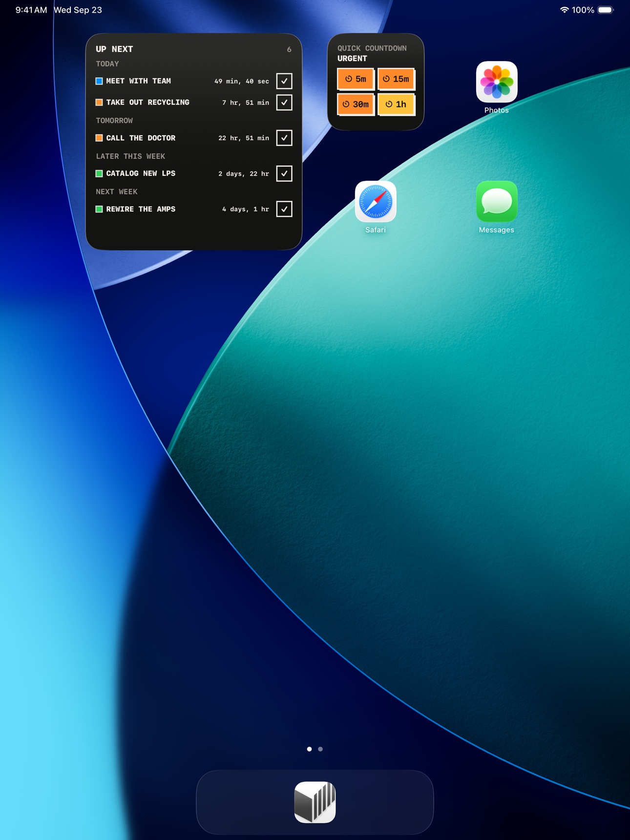Tap the Wi-Fi status icon
Viewport: 630px width, 840px height.
point(564,10)
